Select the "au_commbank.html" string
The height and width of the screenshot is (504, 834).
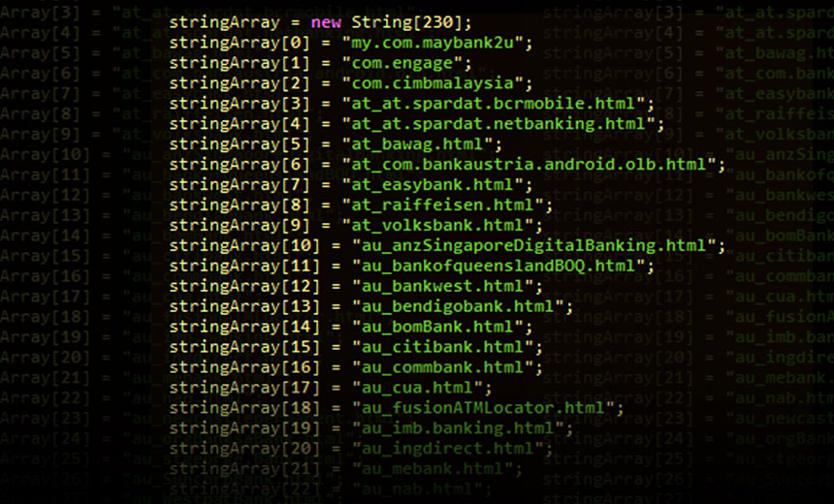(443, 367)
